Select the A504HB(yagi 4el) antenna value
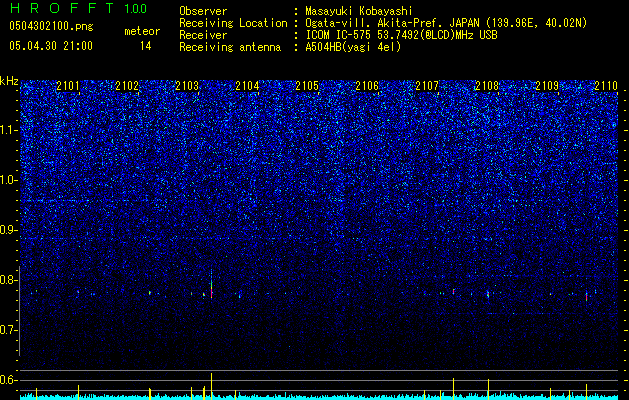Viewport: 629px width, 400px height. click(x=353, y=47)
